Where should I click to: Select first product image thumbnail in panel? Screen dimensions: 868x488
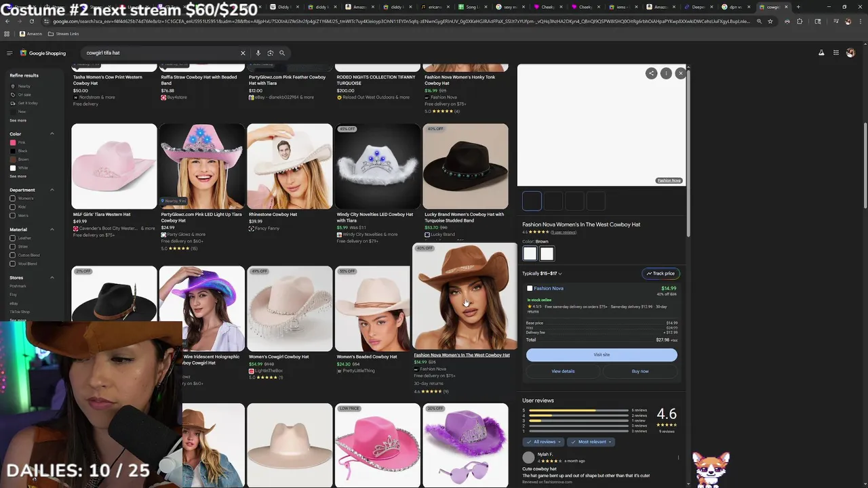tap(532, 201)
